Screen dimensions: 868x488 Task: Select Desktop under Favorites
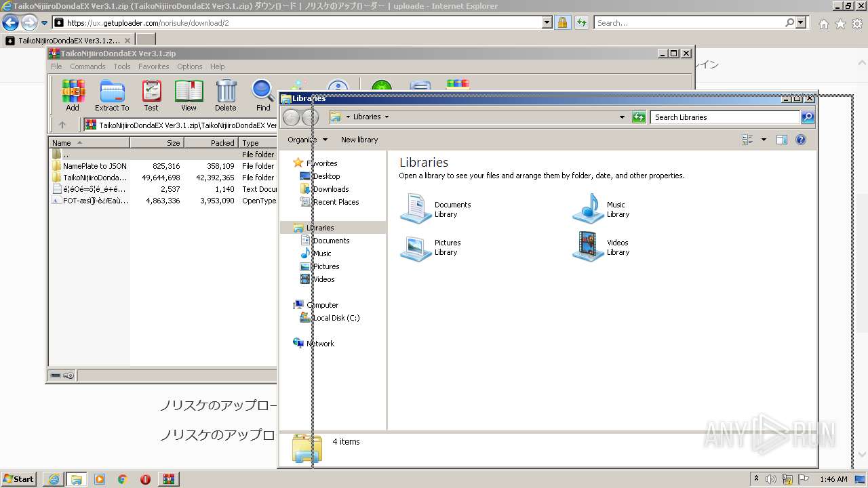point(326,176)
